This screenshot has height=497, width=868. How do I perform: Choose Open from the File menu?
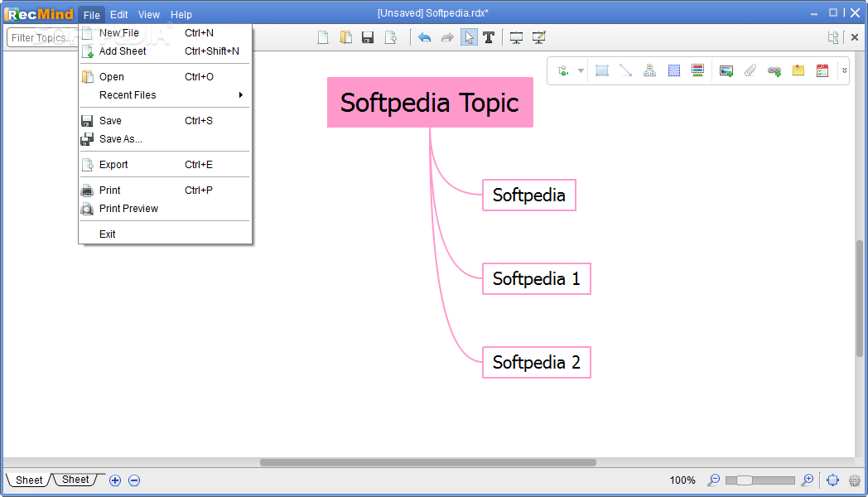click(165, 77)
